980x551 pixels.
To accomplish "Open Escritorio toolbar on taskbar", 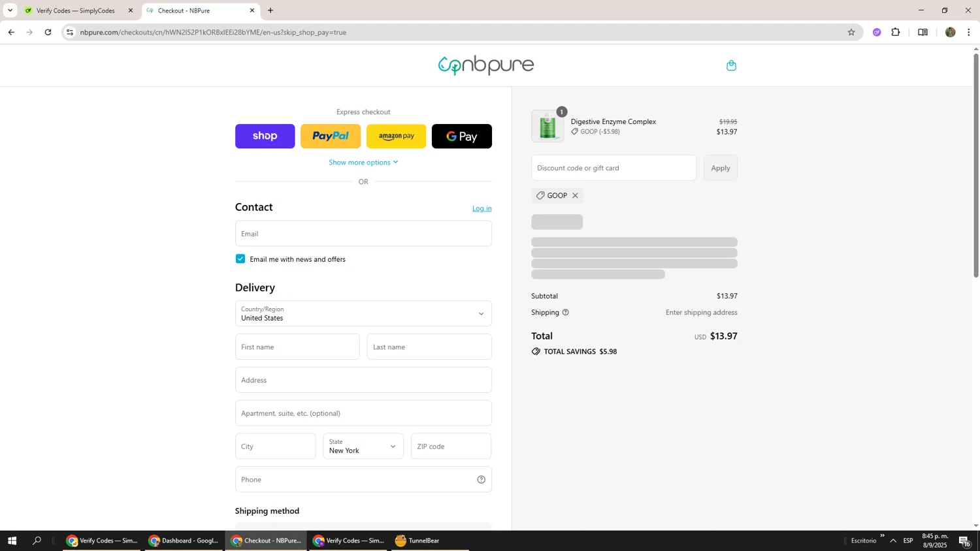I will [x=864, y=541].
